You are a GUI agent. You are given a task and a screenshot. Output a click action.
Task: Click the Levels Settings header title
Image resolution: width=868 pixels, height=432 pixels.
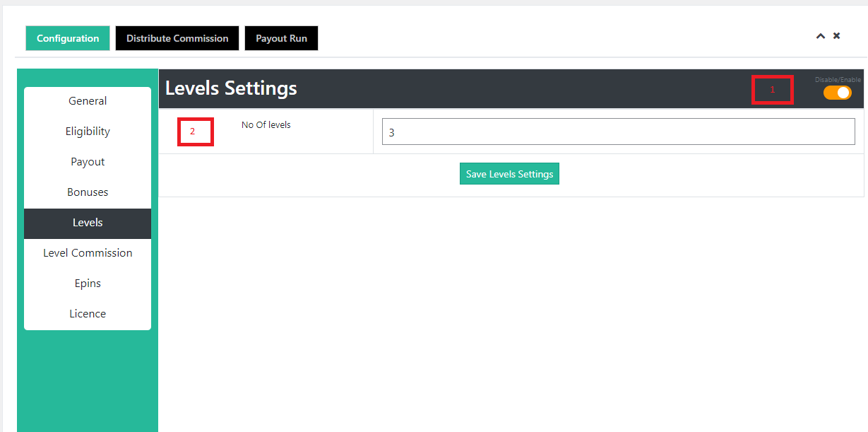click(231, 88)
